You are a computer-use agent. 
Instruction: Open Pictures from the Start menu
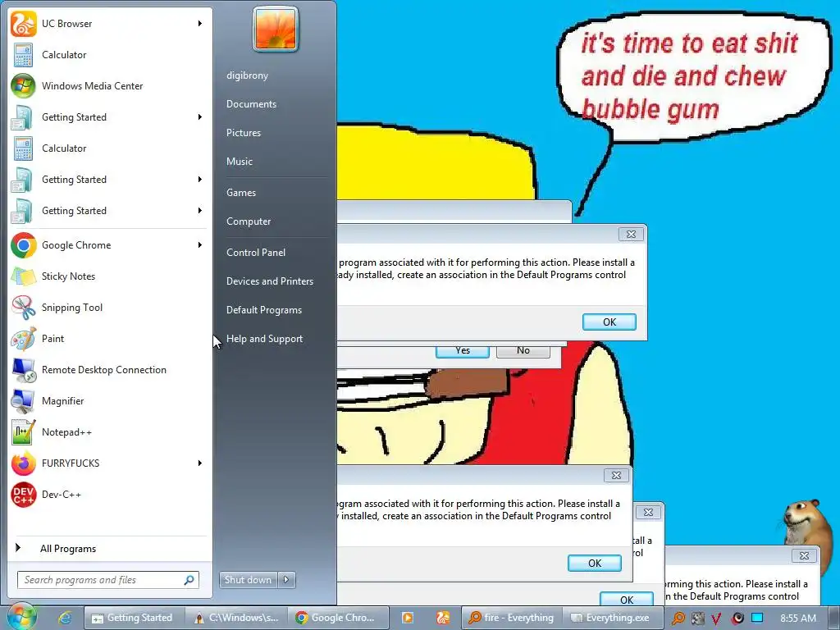pos(243,133)
